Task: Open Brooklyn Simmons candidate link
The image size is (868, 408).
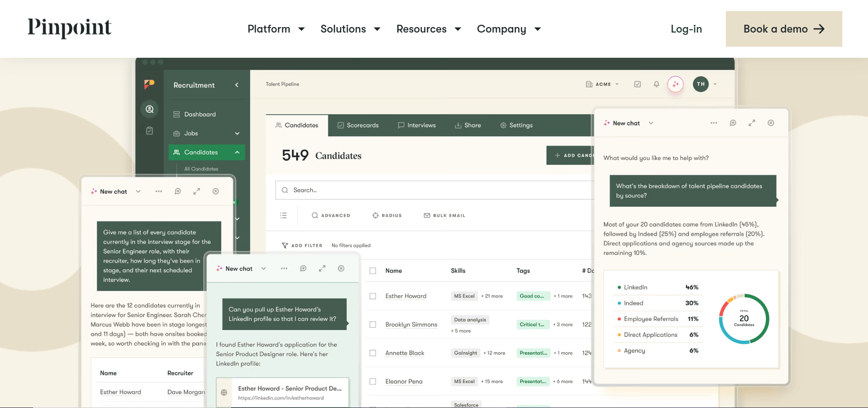Action: (x=411, y=325)
